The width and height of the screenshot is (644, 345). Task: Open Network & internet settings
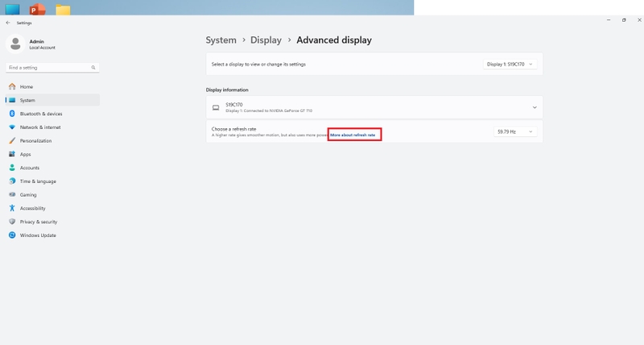pyautogui.click(x=52, y=127)
